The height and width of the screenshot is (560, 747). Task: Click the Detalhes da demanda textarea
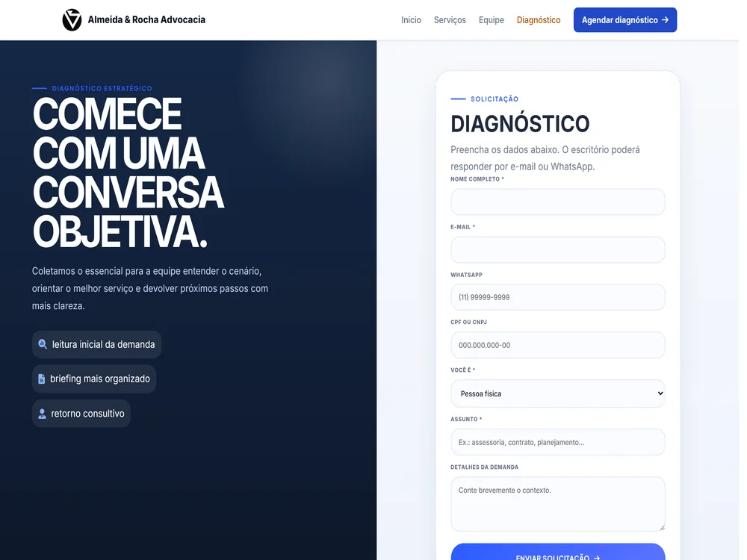pos(557,504)
